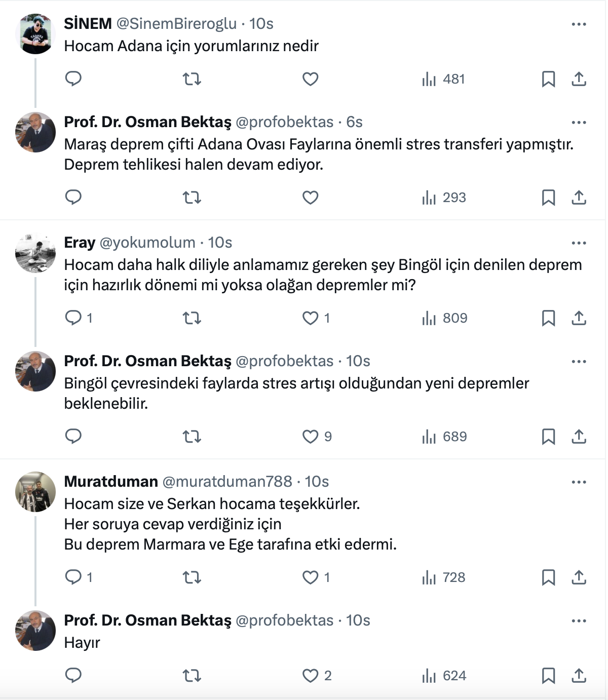The width and height of the screenshot is (608, 700).
Task: Like Osman Bektaş's Bingöl reply with 9 likes
Action: 310,437
